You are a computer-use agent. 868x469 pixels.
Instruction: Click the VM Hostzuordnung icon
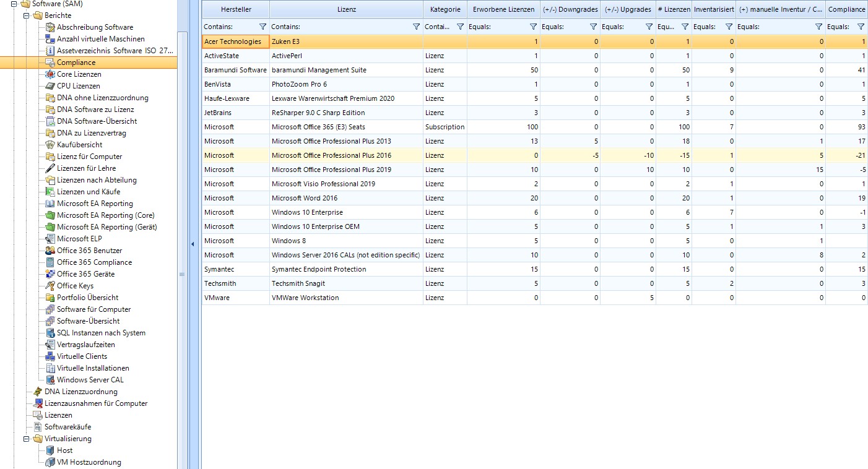pyautogui.click(x=50, y=462)
